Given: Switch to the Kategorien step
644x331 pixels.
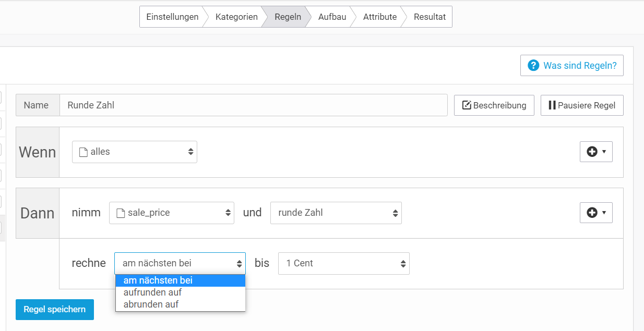Looking at the screenshot, I should (x=236, y=17).
